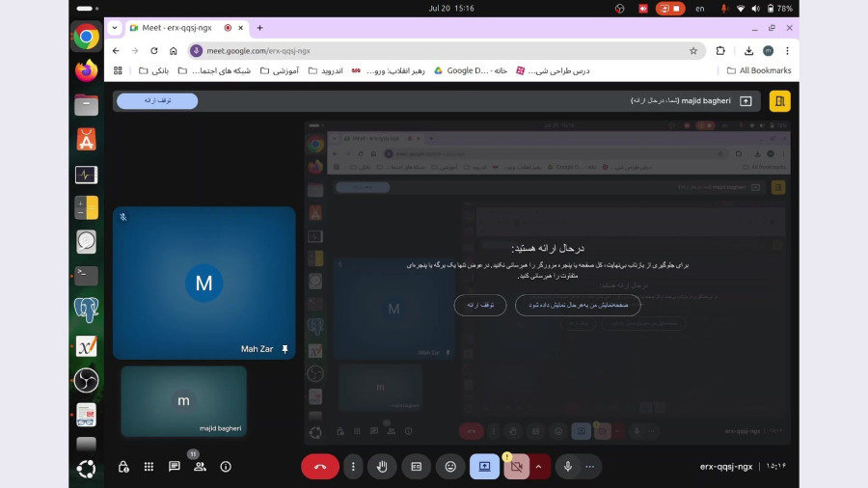
Task: Click screen recording indicator in top bar
Action: tap(670, 9)
